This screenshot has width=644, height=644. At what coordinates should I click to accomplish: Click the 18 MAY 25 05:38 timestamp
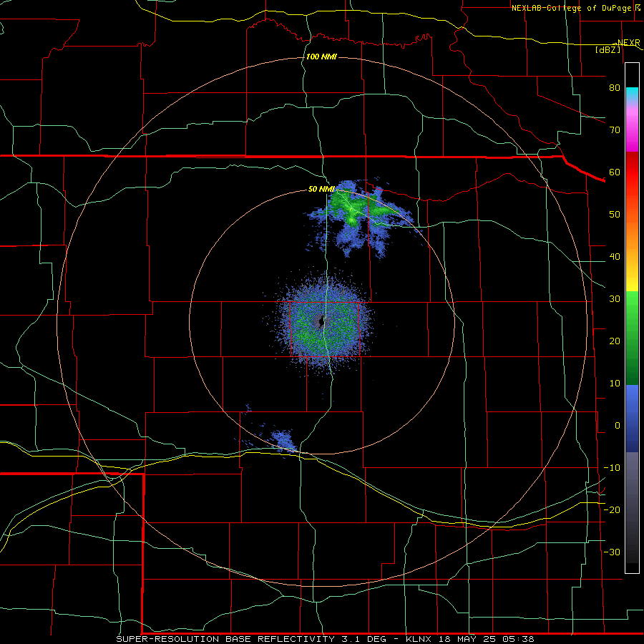[x=487, y=639]
